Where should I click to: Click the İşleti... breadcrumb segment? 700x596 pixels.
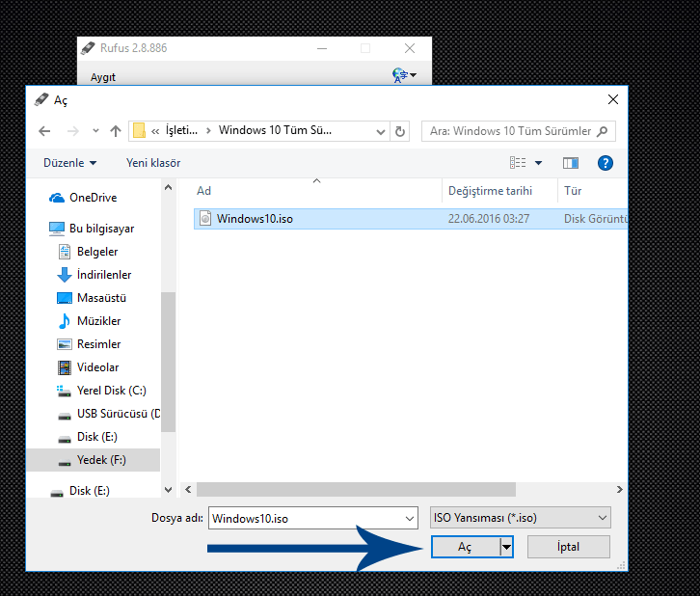point(181,130)
